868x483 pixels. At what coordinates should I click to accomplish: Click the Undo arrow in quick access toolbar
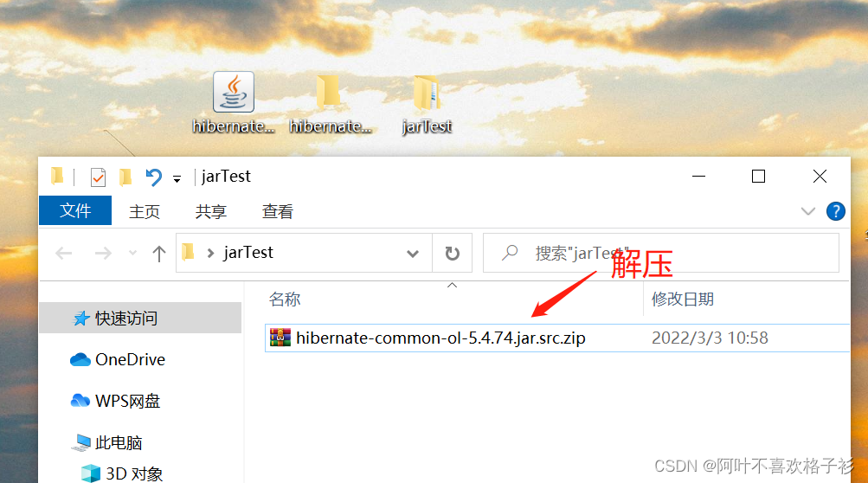click(153, 177)
